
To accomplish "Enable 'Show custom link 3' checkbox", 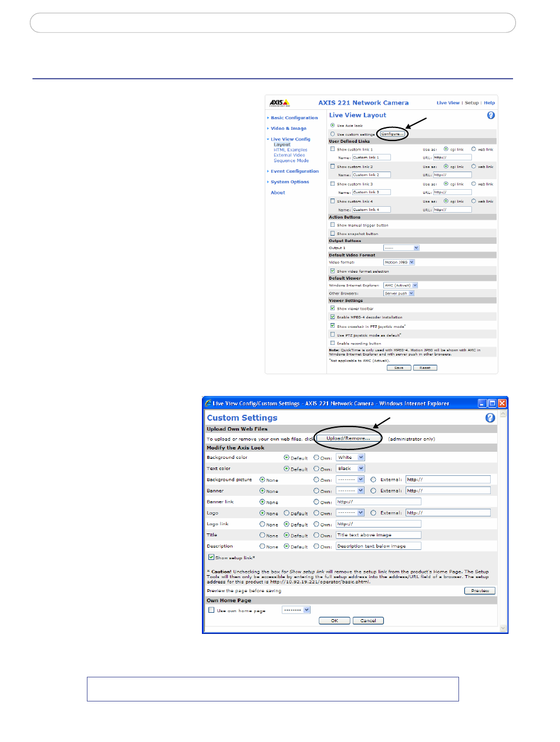I will [x=332, y=184].
